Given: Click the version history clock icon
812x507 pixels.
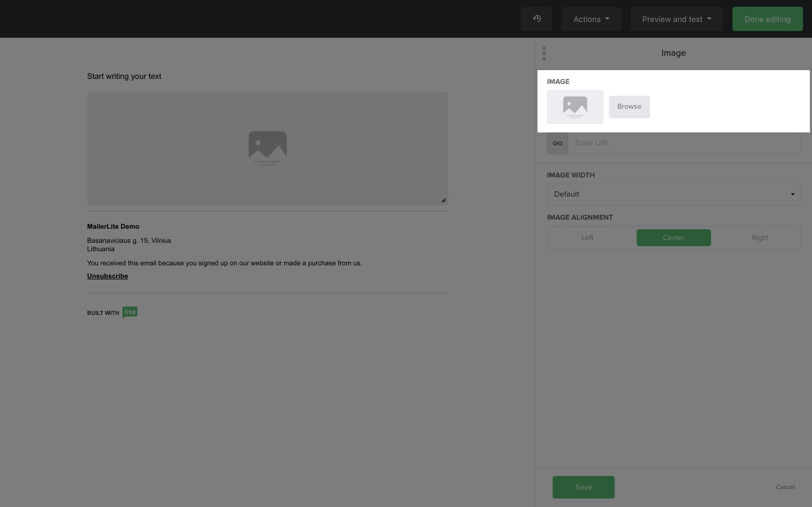Looking at the screenshot, I should coord(537,19).
